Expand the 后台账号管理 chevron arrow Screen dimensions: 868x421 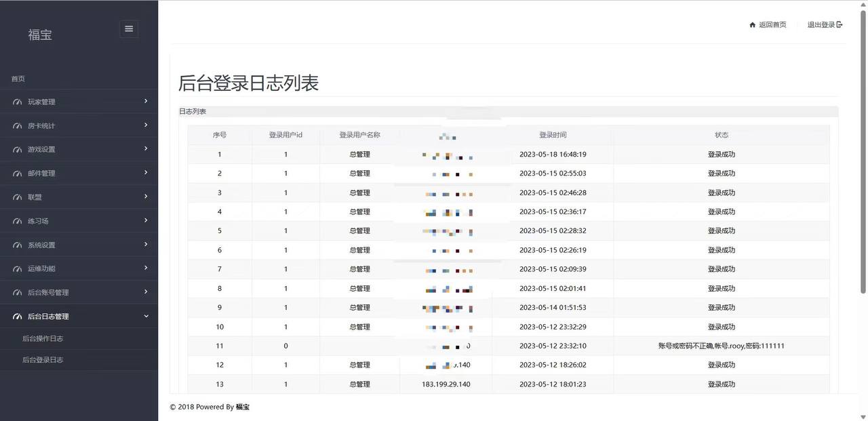click(x=146, y=292)
